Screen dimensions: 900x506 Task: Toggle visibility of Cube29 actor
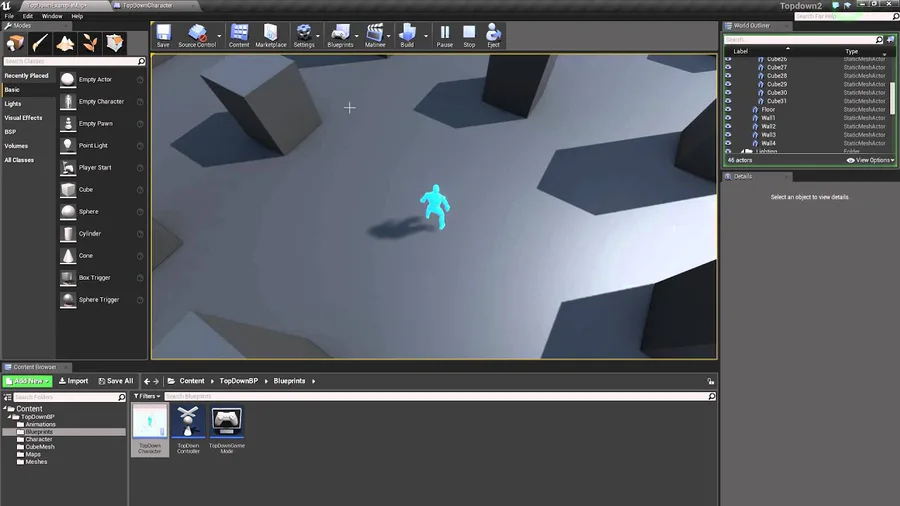point(728,84)
